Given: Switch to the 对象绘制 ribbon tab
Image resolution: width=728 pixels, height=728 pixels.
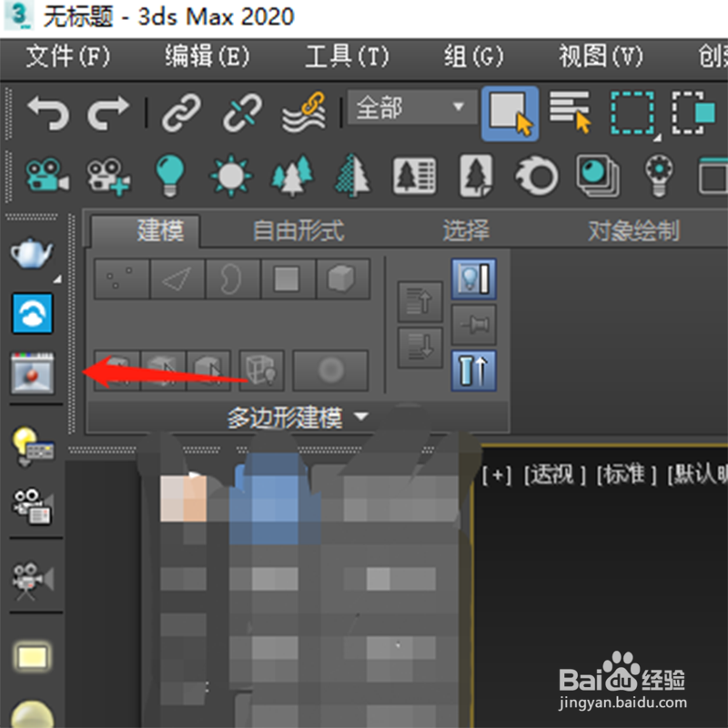Looking at the screenshot, I should pos(633,231).
